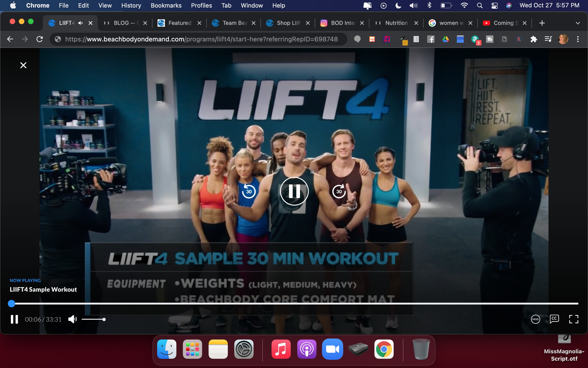Toggle closed captions CC icon

554,319
